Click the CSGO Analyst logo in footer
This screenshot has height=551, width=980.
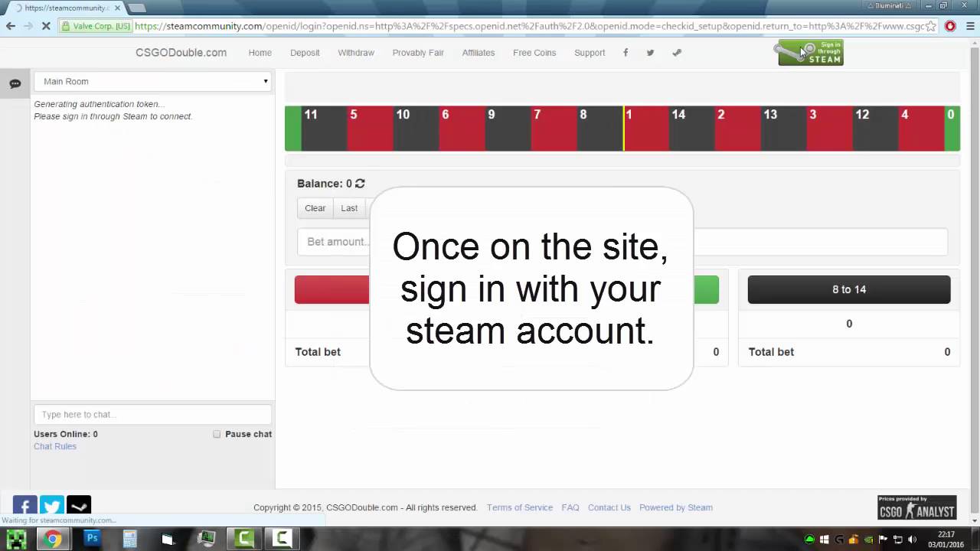[916, 507]
